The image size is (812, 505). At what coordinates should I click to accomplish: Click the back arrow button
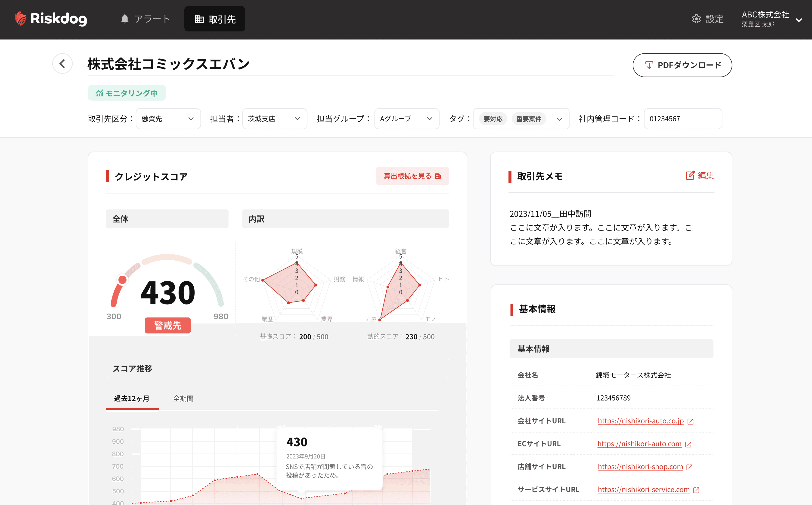[x=62, y=63]
